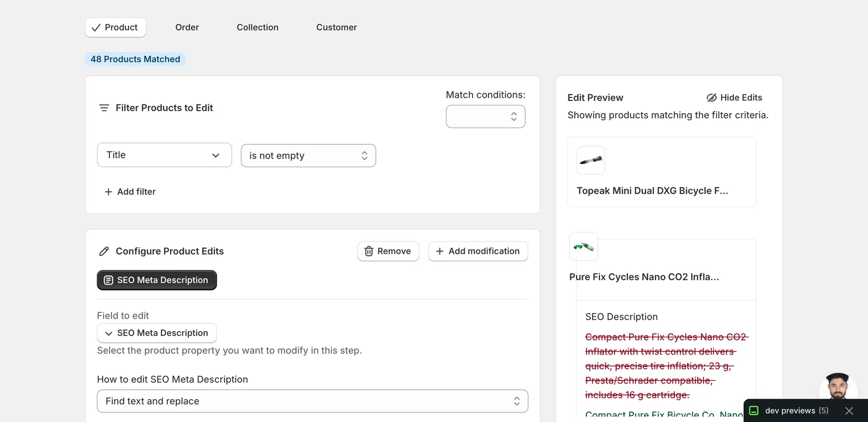Click the plus icon beside Add filter

pos(108,192)
